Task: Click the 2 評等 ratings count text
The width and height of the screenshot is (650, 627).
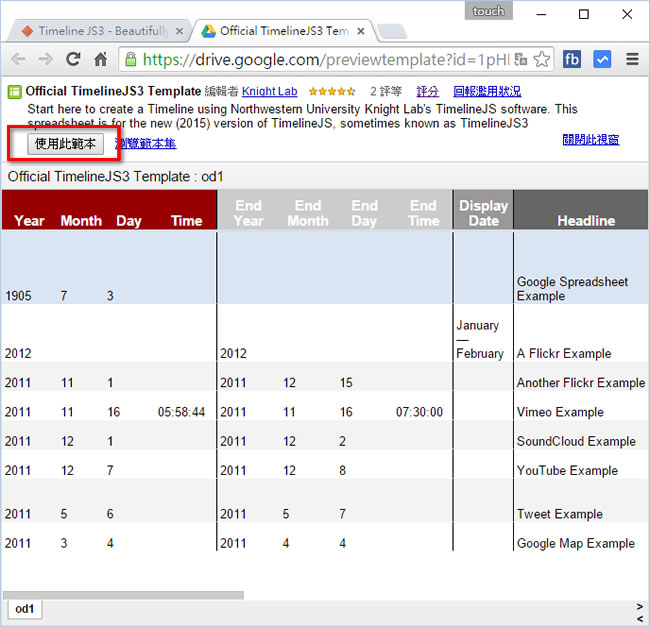Action: point(386,92)
